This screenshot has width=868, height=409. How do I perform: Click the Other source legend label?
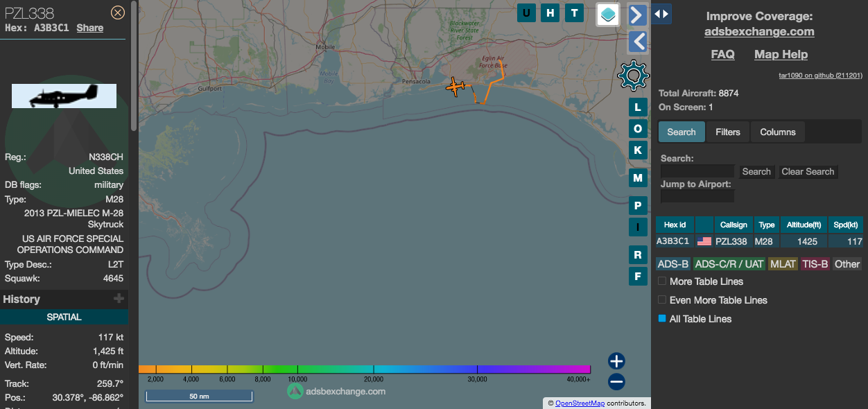pos(847,264)
